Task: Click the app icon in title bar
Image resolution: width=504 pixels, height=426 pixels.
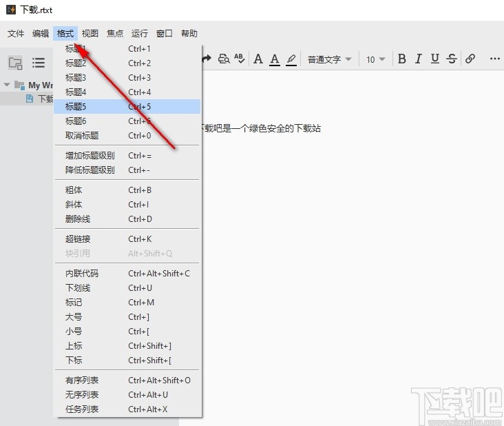Action: coord(11,10)
